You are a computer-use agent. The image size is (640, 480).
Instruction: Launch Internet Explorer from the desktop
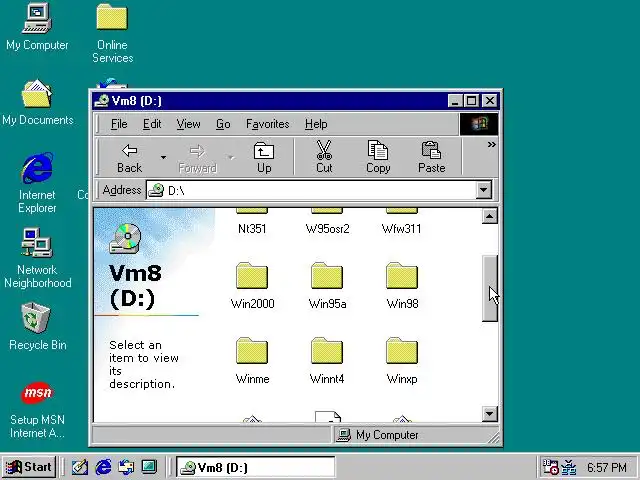click(37, 182)
